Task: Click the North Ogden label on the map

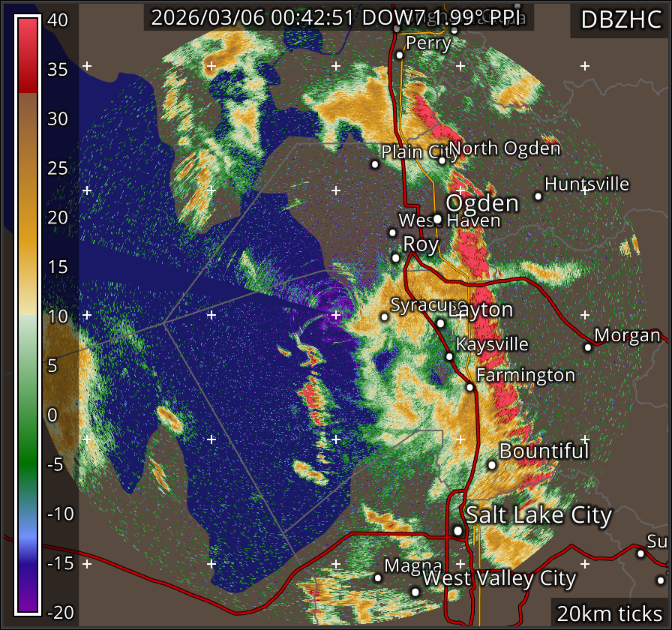Action: [505, 148]
